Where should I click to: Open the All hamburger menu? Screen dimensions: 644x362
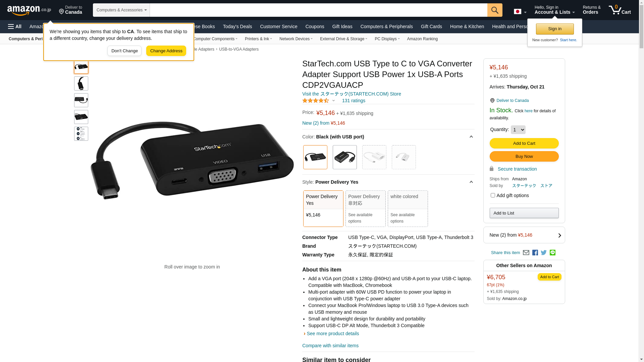tap(15, 26)
